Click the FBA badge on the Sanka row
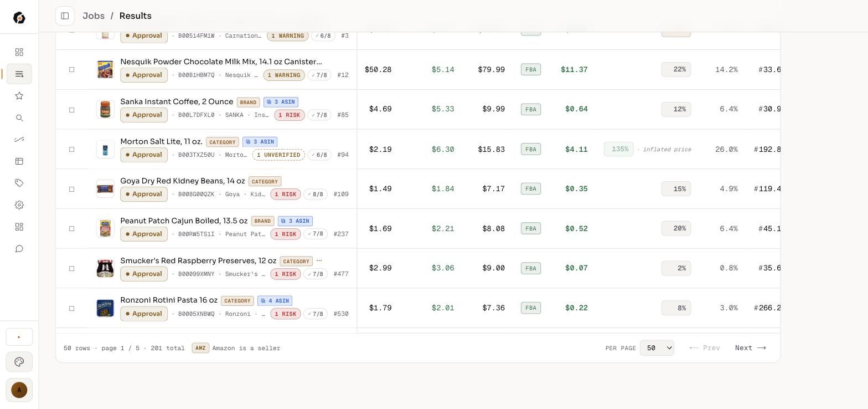The width and height of the screenshot is (868, 409). [x=531, y=109]
